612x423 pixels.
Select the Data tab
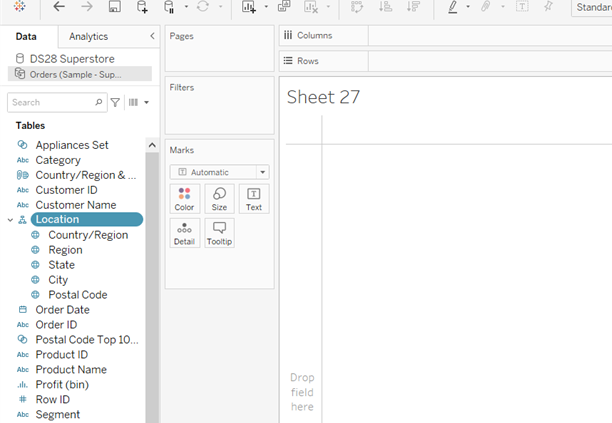point(26,37)
